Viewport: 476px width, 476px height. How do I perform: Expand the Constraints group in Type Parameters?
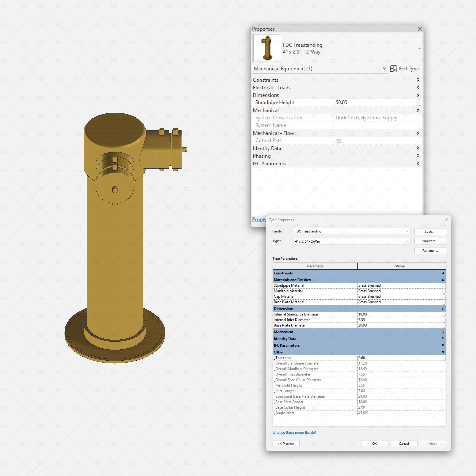pyautogui.click(x=443, y=273)
